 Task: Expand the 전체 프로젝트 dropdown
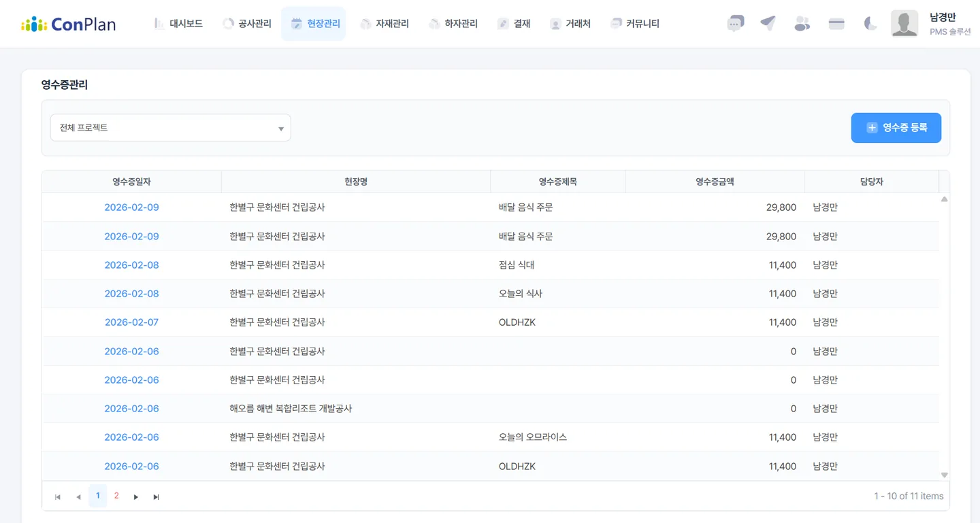171,128
